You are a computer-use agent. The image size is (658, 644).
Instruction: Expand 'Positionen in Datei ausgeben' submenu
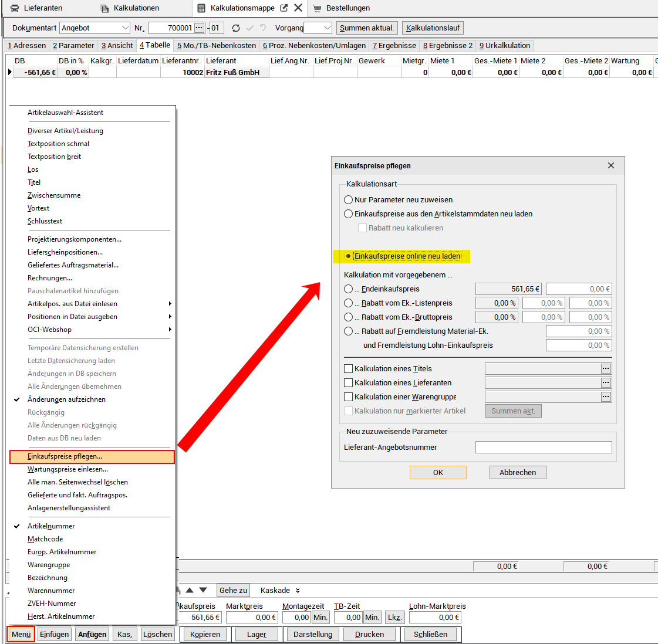tap(170, 317)
